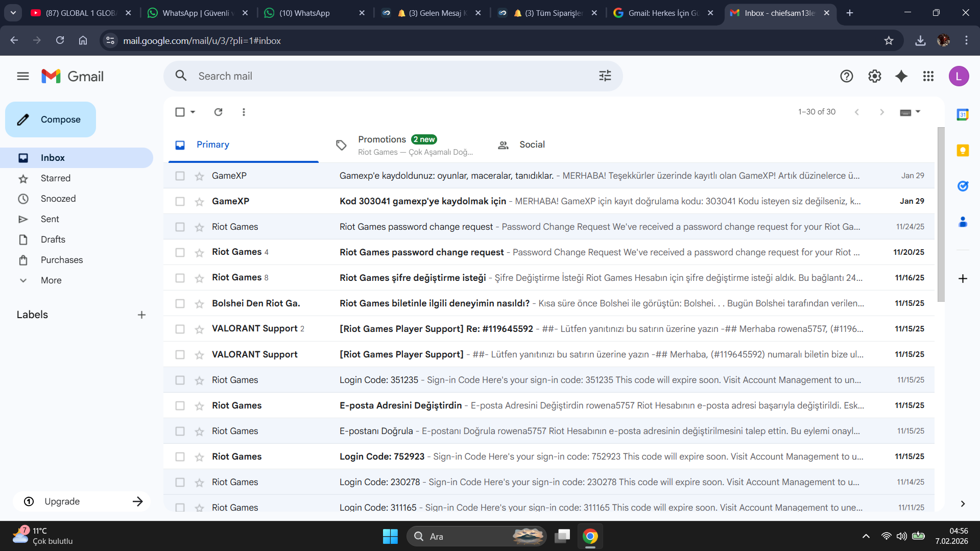Select the Kod 303041 GameXP email checkbox

(180, 201)
